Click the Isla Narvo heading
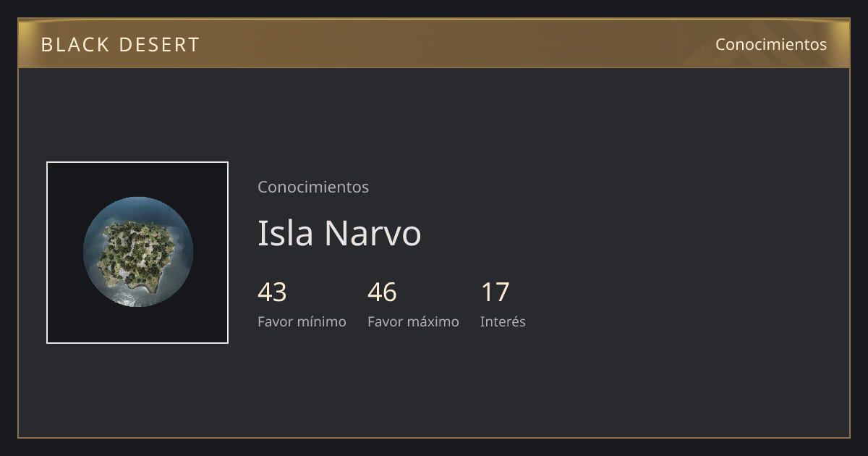868x456 pixels. [x=339, y=233]
